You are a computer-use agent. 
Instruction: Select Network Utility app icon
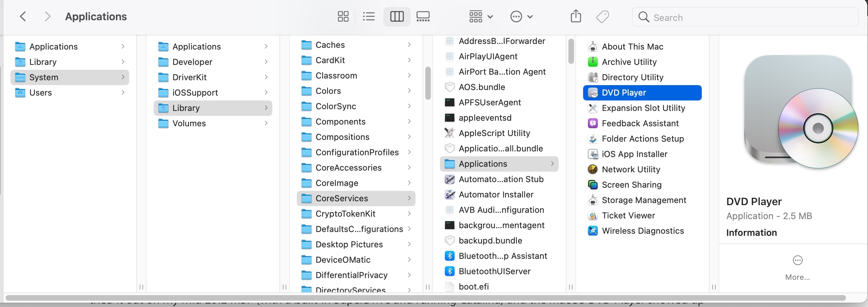[593, 170]
